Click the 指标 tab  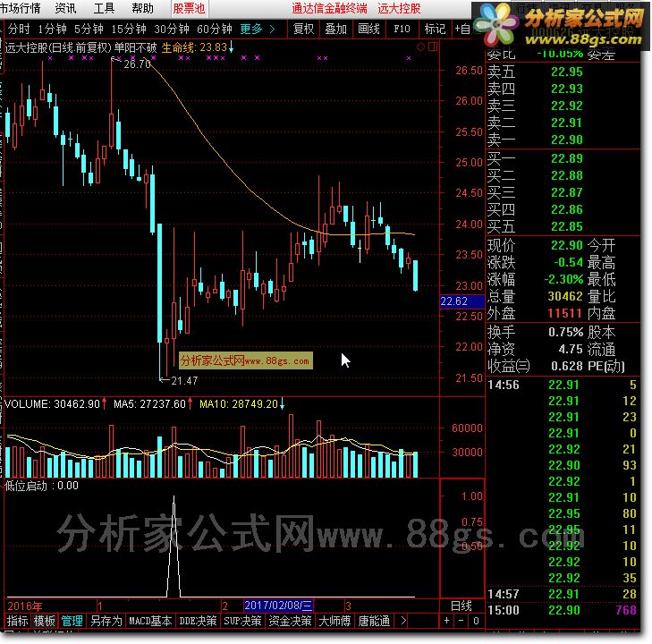click(18, 621)
